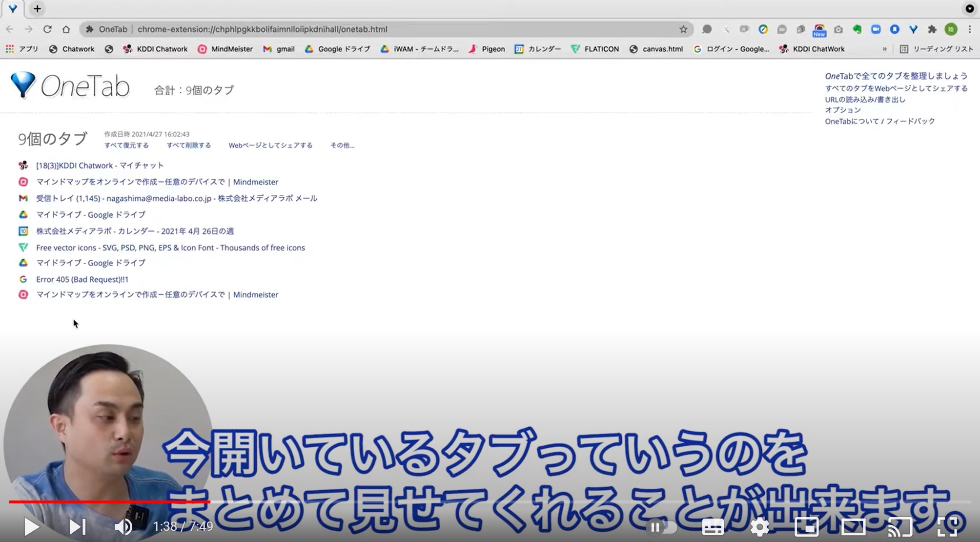
Task: Click the presenter webcam circle thumbnail
Action: coord(107,442)
